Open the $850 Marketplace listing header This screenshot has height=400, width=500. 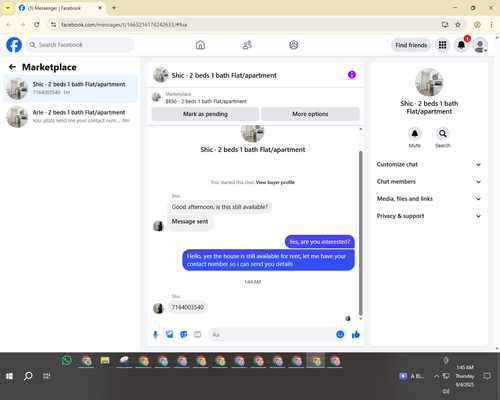[255, 98]
